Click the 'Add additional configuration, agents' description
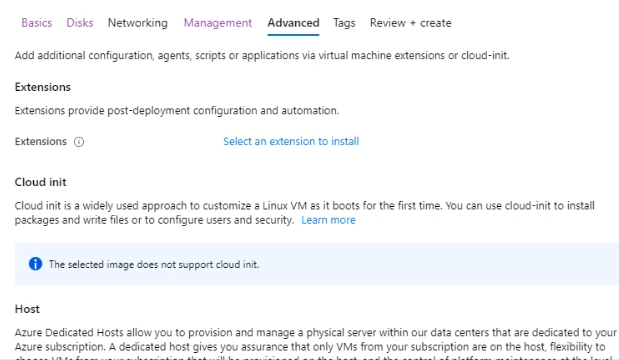Screen dimensions: 619x360 pyautogui.click(x=262, y=55)
